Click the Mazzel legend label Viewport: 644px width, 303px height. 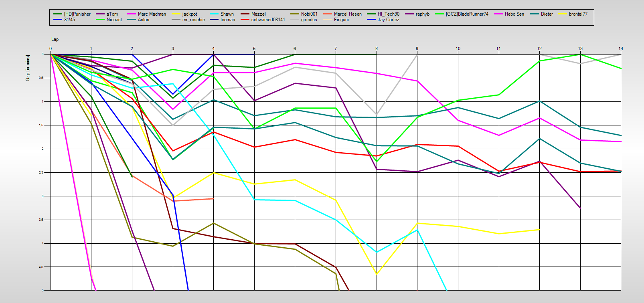(x=258, y=14)
